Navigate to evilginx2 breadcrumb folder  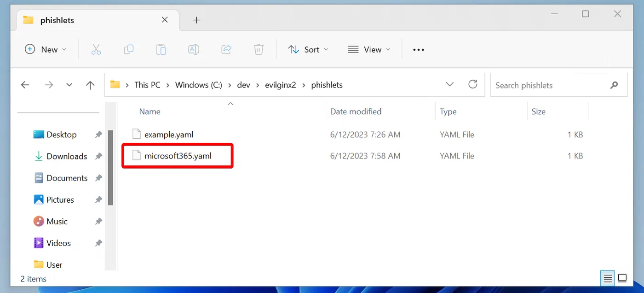coord(281,85)
